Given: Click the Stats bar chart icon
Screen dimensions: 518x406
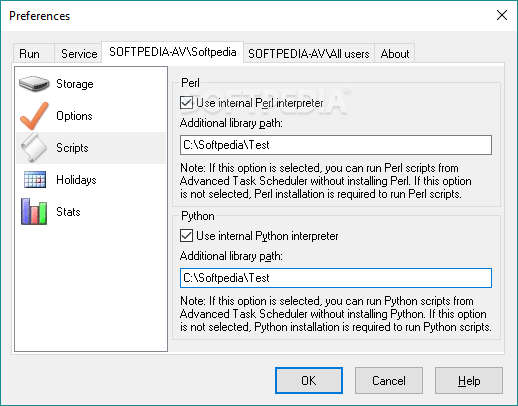Looking at the screenshot, I should click(x=34, y=212).
